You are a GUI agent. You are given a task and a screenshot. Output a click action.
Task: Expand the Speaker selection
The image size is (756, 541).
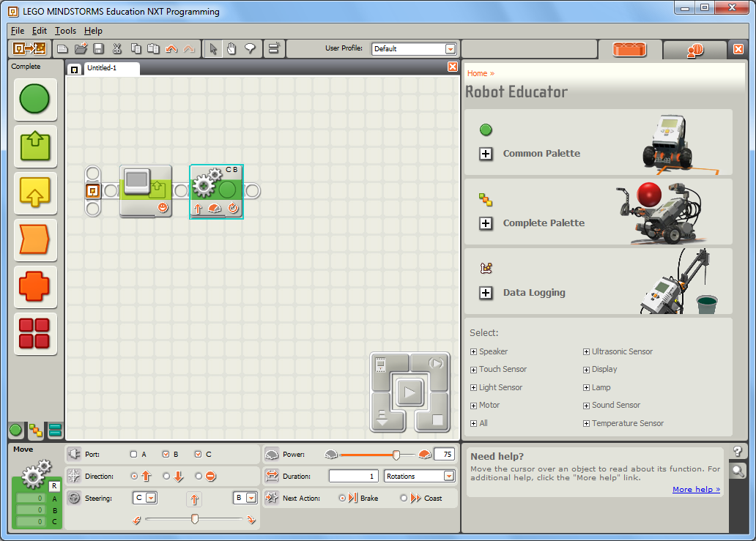click(x=473, y=351)
